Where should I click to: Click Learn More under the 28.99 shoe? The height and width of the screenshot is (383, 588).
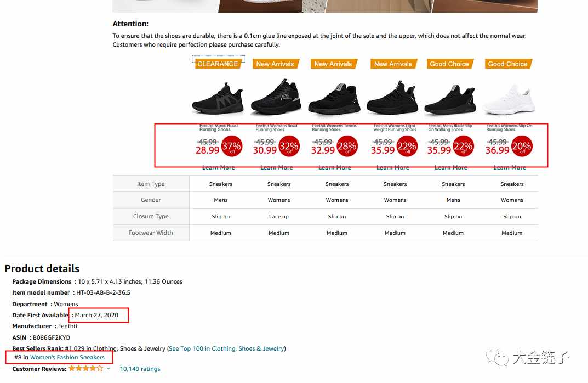tap(218, 168)
